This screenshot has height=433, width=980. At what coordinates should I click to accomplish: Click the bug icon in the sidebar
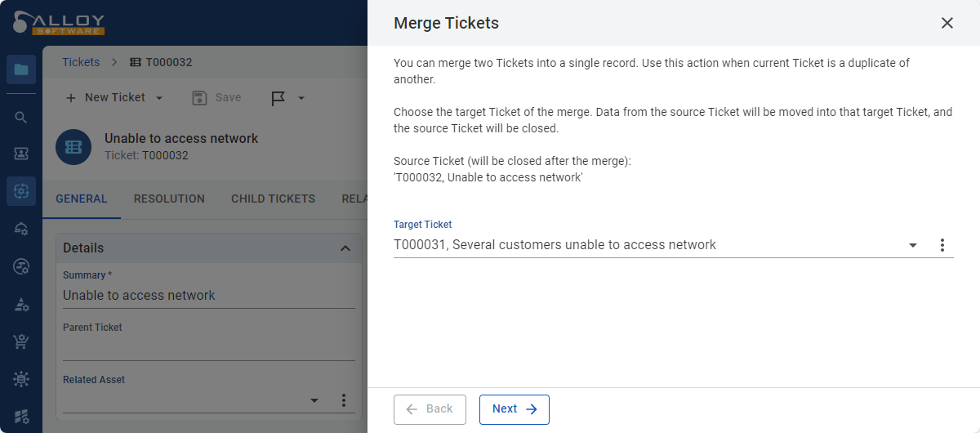pos(21,379)
